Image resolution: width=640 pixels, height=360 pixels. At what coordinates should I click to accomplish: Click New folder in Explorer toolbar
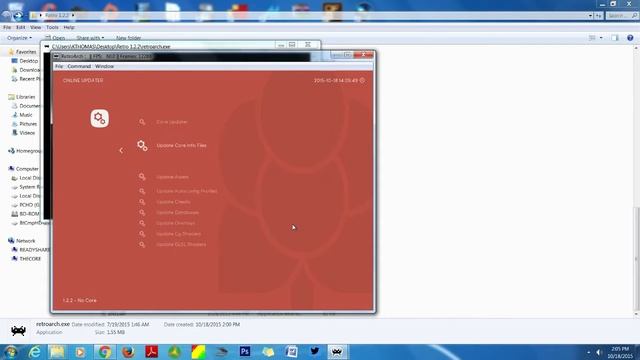(128, 38)
